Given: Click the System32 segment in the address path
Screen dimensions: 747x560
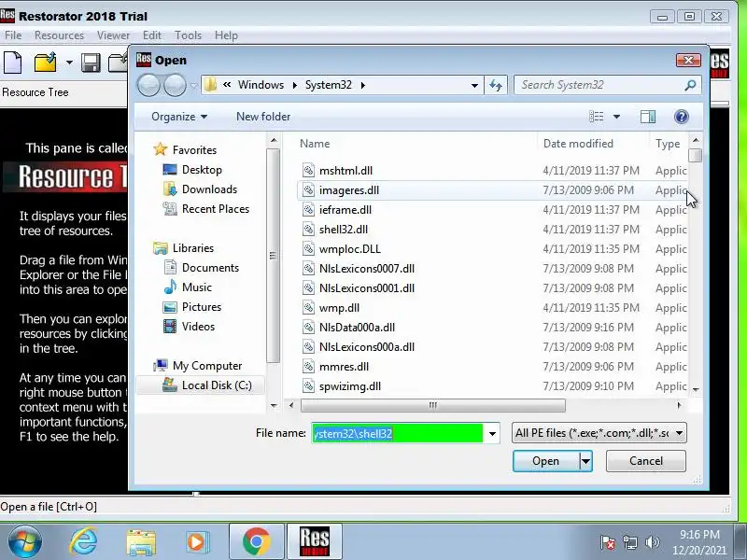Looking at the screenshot, I should tap(329, 85).
